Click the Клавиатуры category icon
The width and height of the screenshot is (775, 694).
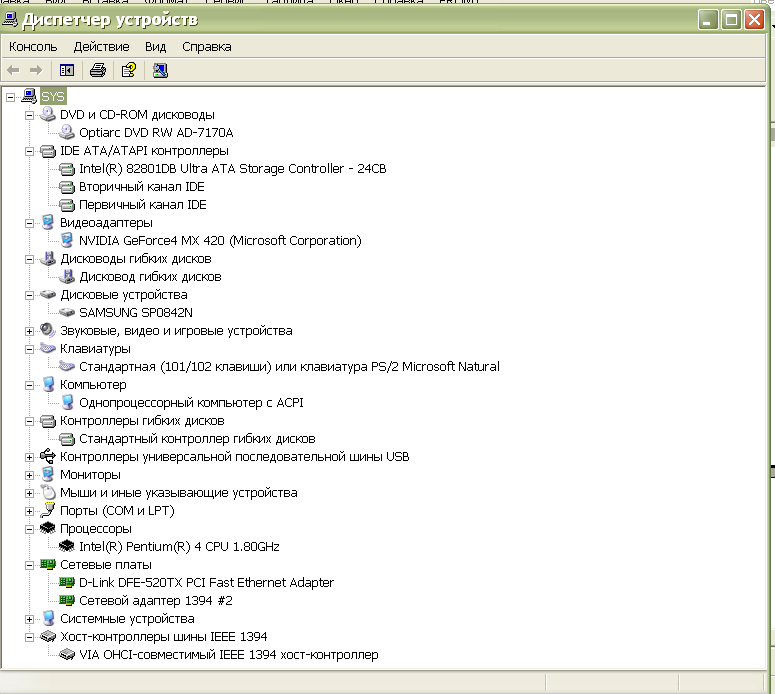(48, 348)
